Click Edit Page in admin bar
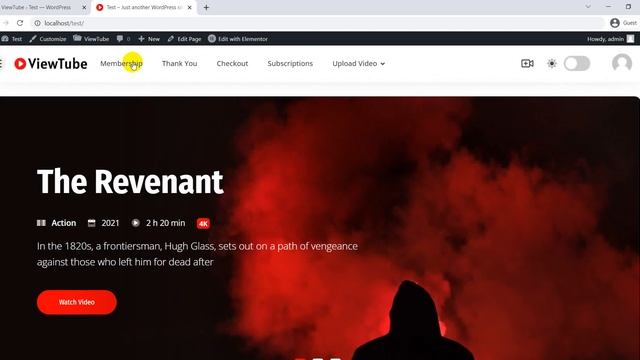 click(184, 39)
